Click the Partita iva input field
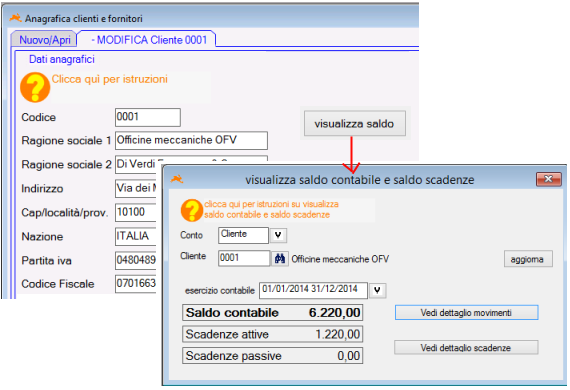The height and width of the screenshot is (390, 570). point(136,260)
